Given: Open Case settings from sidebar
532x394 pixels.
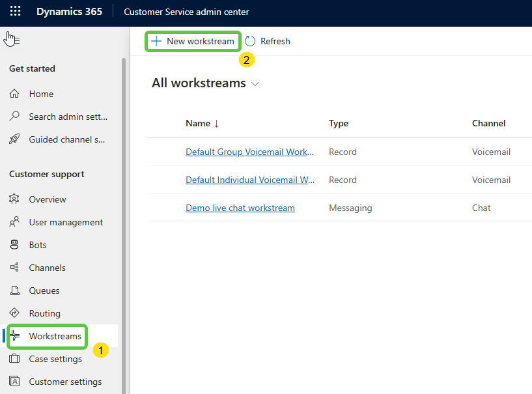Looking at the screenshot, I should 55,359.
